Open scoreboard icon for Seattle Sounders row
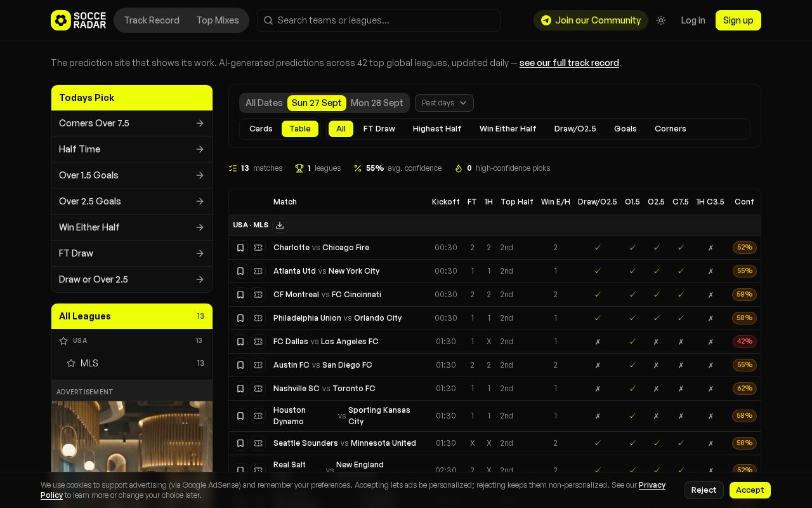 258,443
